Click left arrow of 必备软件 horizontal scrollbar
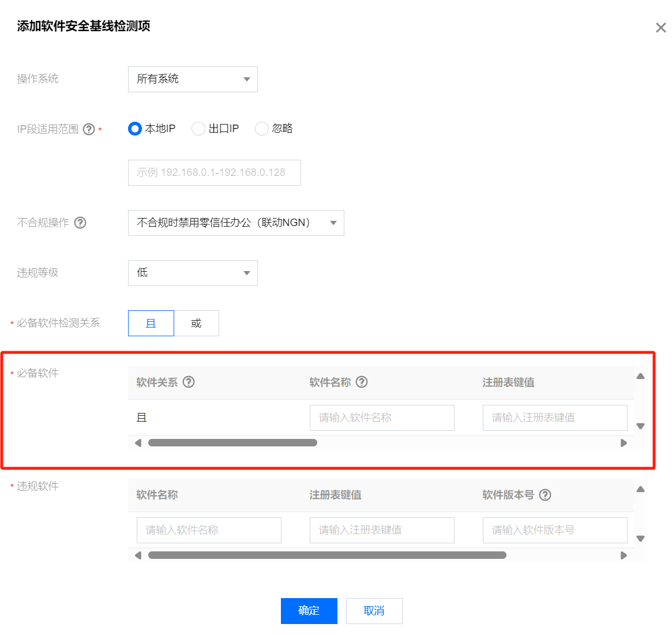The height and width of the screenshot is (635, 672). click(138, 442)
